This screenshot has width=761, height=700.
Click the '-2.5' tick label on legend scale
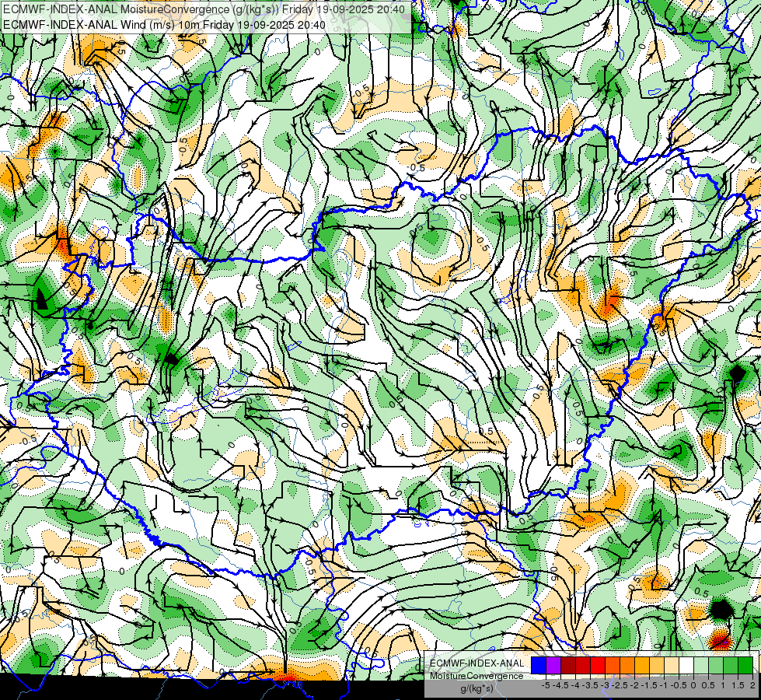620,685
